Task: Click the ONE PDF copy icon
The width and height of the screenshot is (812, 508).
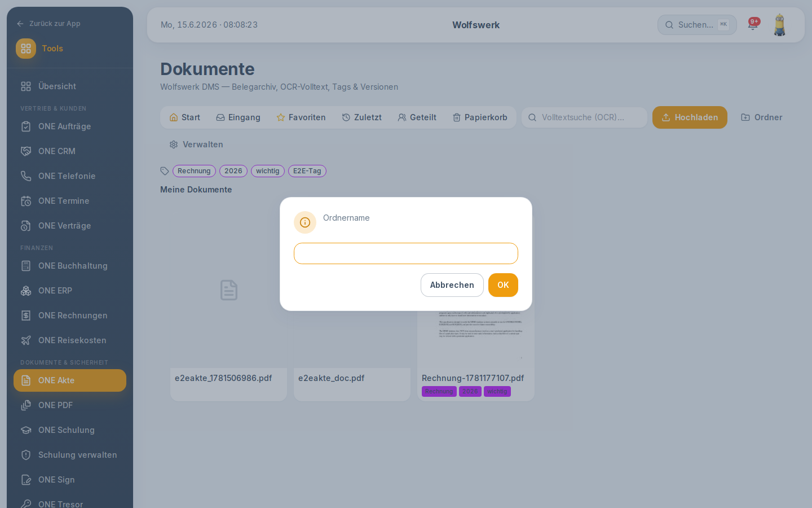Action: point(26,405)
